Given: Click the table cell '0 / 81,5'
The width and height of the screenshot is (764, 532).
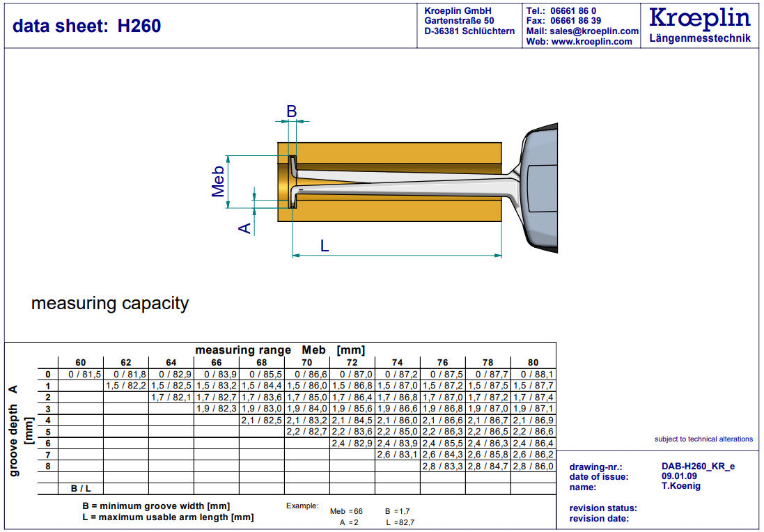Looking at the screenshot, I should (x=81, y=375).
